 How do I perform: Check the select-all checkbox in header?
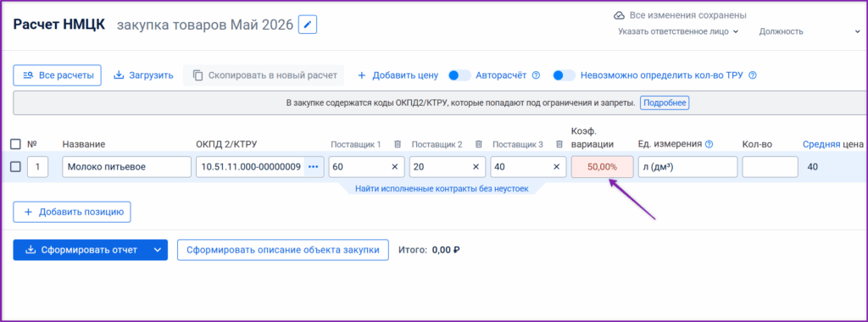(x=15, y=144)
